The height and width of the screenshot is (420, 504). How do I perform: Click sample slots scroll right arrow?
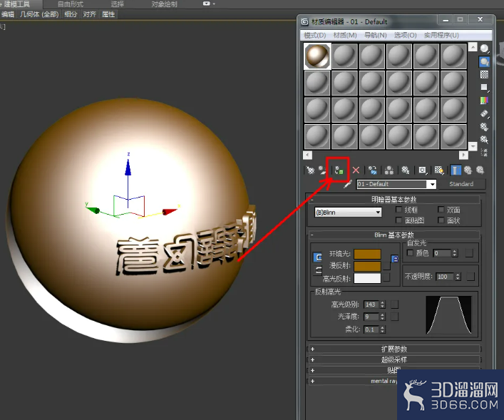click(x=463, y=155)
